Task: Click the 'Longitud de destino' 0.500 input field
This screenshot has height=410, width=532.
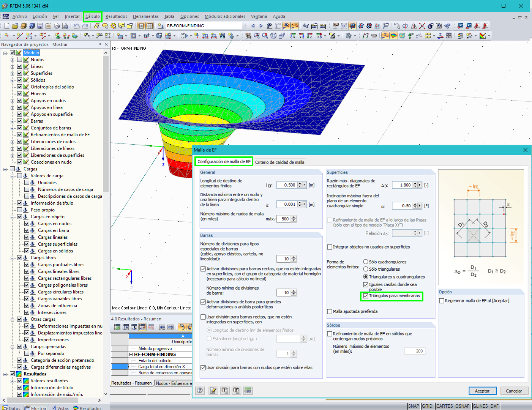Action: tap(287, 185)
